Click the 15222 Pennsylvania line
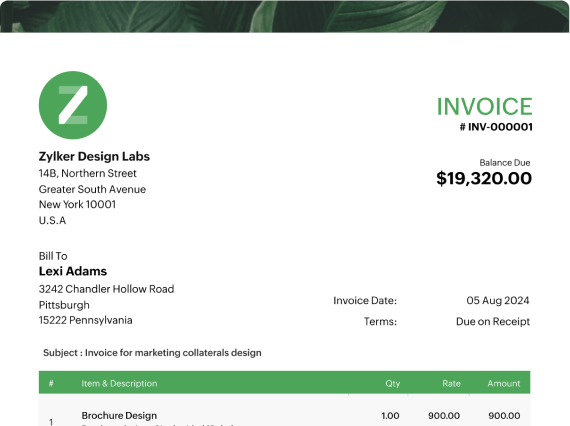This screenshot has width=570, height=426. pos(85,320)
